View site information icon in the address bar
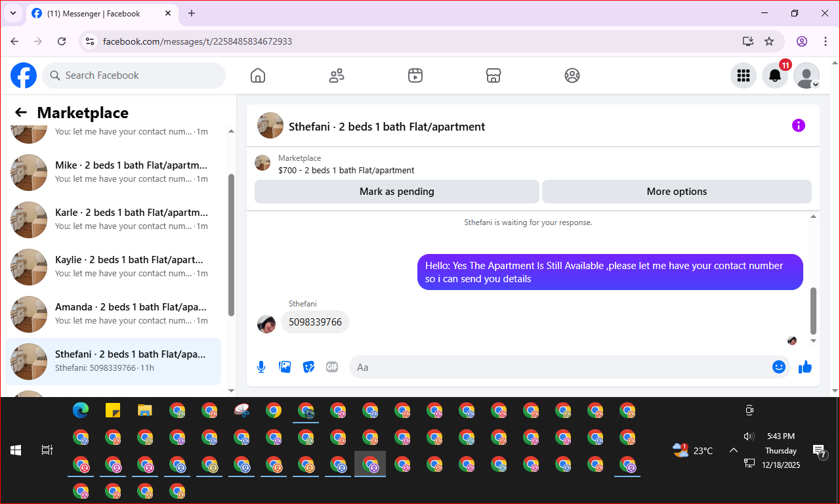 tap(91, 41)
